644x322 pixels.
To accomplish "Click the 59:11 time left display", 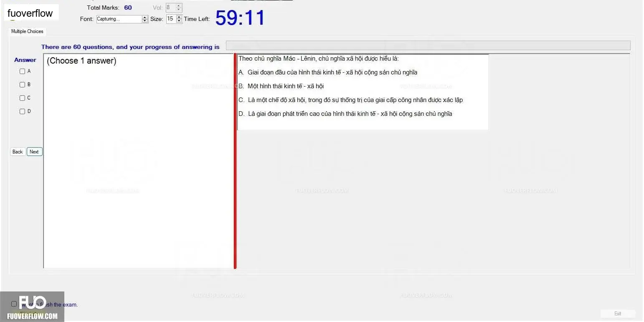I will pos(240,18).
